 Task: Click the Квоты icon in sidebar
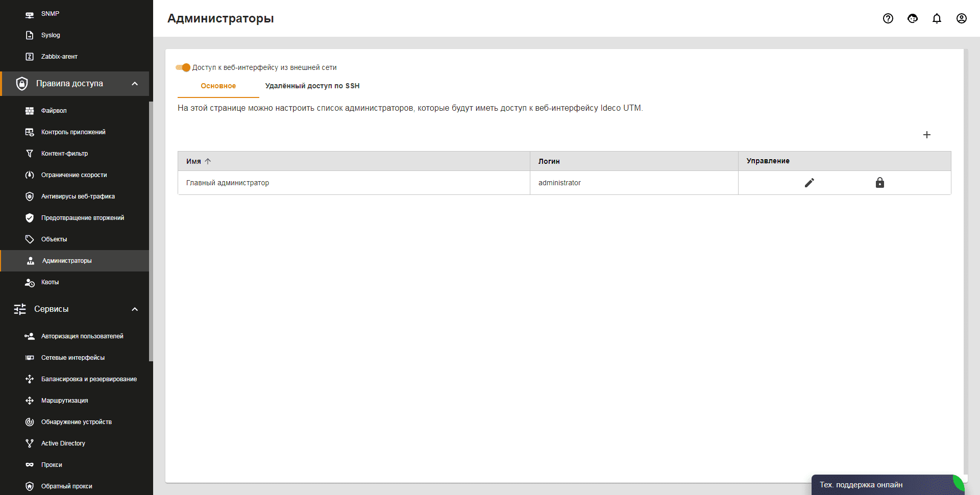pyautogui.click(x=30, y=282)
